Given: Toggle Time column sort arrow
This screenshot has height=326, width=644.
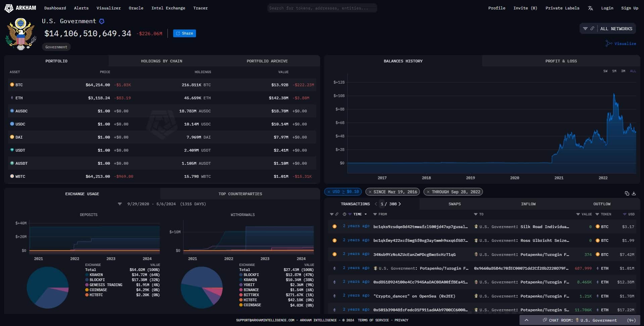Looking at the screenshot, I should (x=365, y=214).
